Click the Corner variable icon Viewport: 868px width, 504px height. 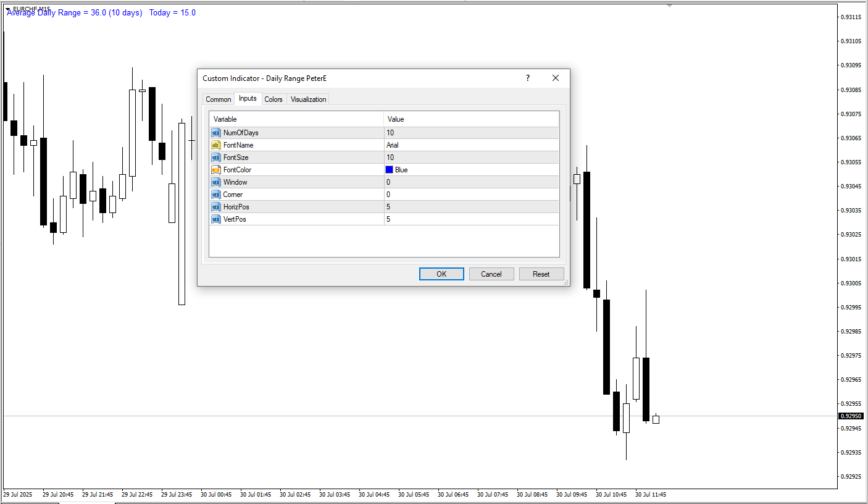click(215, 195)
